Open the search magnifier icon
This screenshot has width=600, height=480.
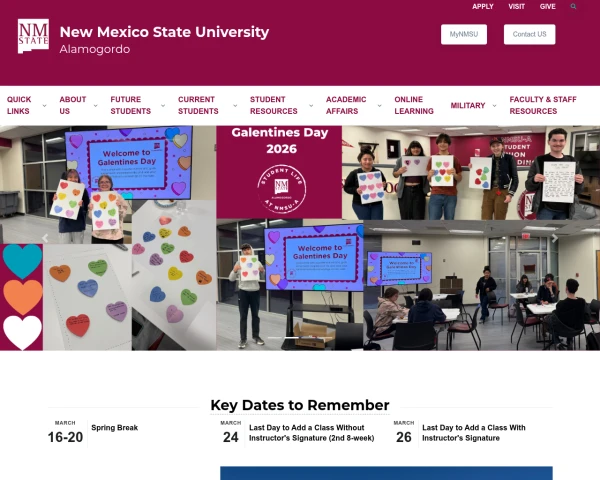pyautogui.click(x=573, y=7)
